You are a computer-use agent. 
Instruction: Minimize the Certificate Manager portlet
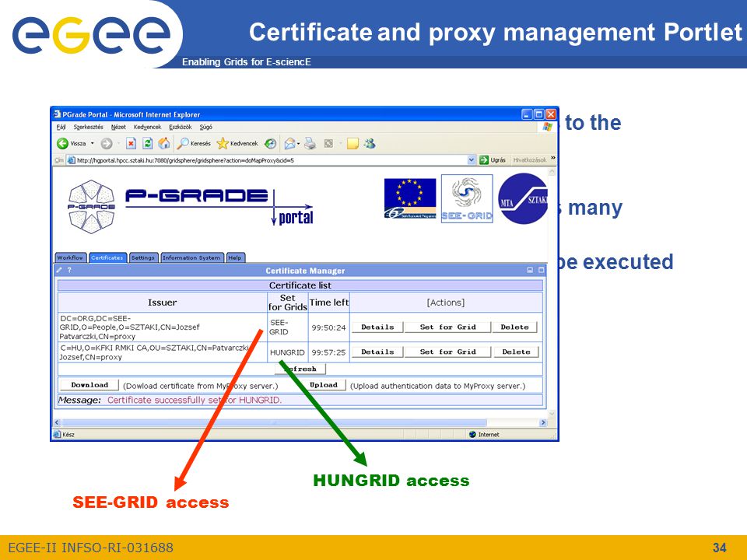coord(530,270)
